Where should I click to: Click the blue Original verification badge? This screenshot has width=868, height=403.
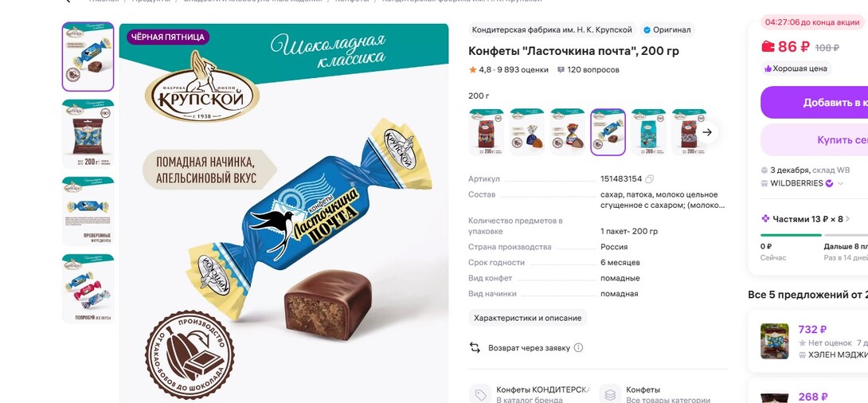coord(646,30)
